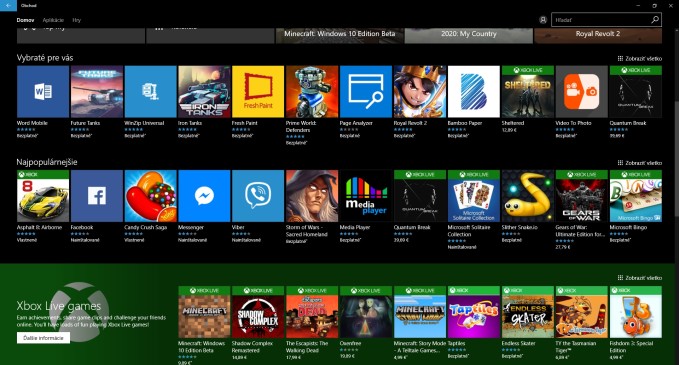Open Fishdom 3: Special Edition tile
The width and height of the screenshot is (679, 365).
pos(636,312)
